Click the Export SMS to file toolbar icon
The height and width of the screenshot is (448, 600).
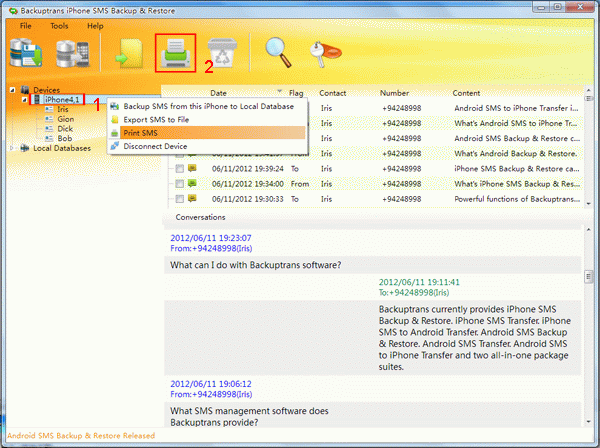(x=130, y=53)
